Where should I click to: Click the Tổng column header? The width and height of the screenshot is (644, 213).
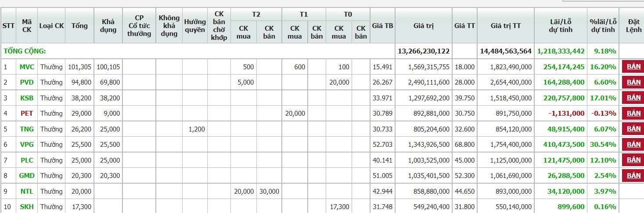pos(80,25)
